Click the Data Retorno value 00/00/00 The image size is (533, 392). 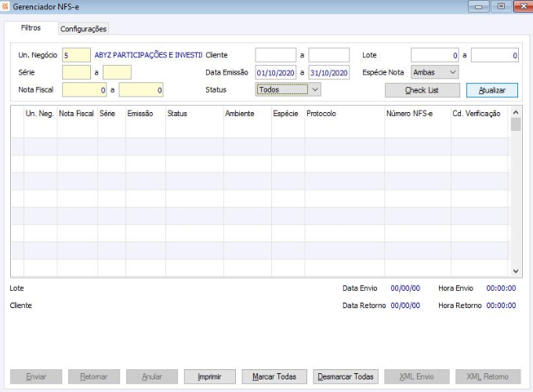405,306
